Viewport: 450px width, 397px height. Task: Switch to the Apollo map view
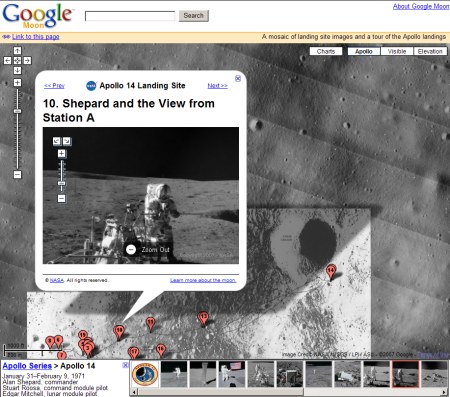(x=364, y=51)
